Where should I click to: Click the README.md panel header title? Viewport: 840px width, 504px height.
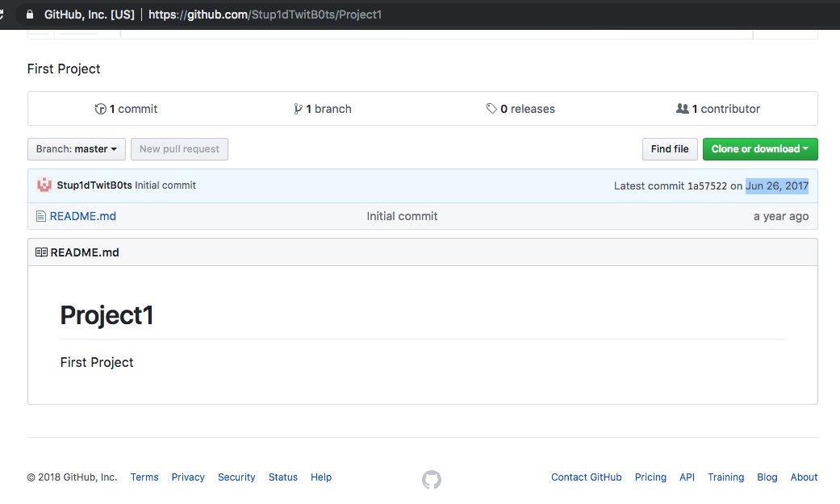85,252
